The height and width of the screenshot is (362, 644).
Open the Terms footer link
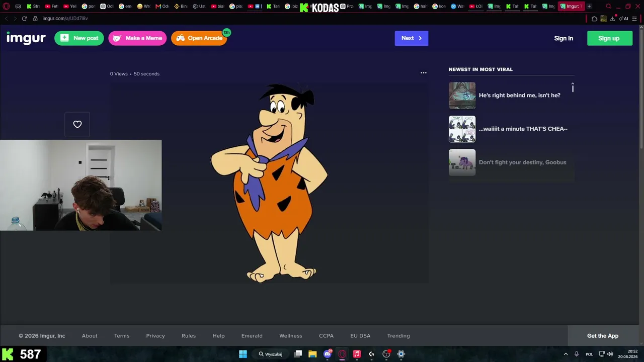click(122, 336)
